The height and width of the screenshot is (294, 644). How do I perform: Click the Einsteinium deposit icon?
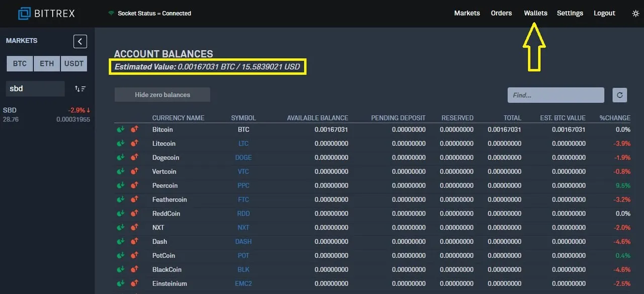tap(120, 284)
